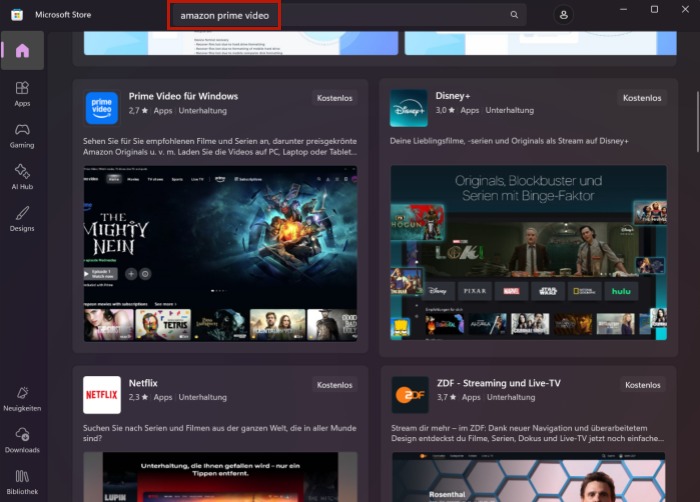
Task: Click the 2,7 star rating of Prime Video
Action: [x=138, y=111]
